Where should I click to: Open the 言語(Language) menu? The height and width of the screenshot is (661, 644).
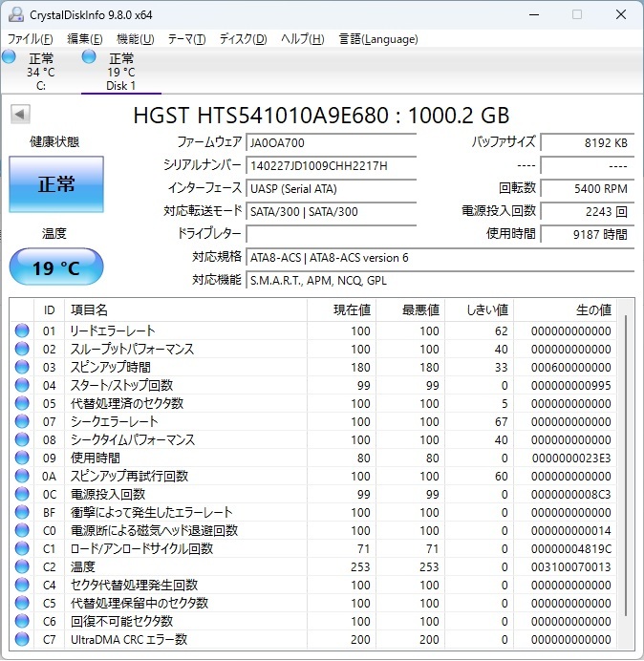click(x=378, y=39)
